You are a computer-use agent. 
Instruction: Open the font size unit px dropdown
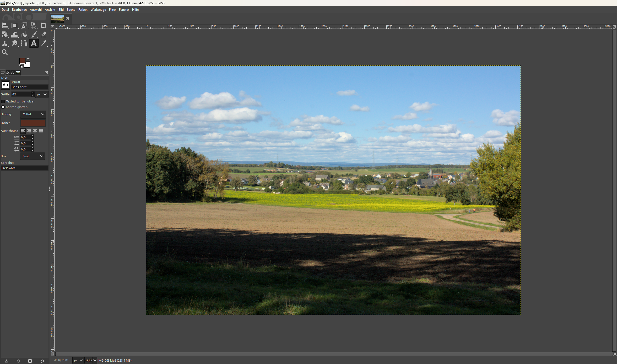(42, 94)
